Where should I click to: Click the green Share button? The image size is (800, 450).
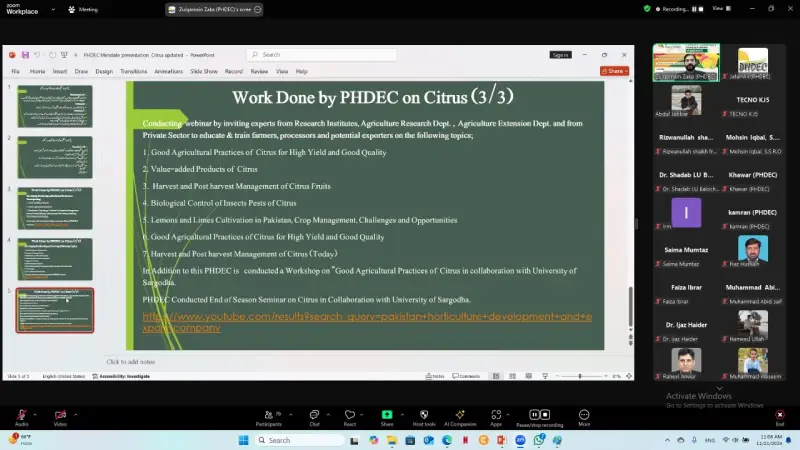(x=387, y=415)
